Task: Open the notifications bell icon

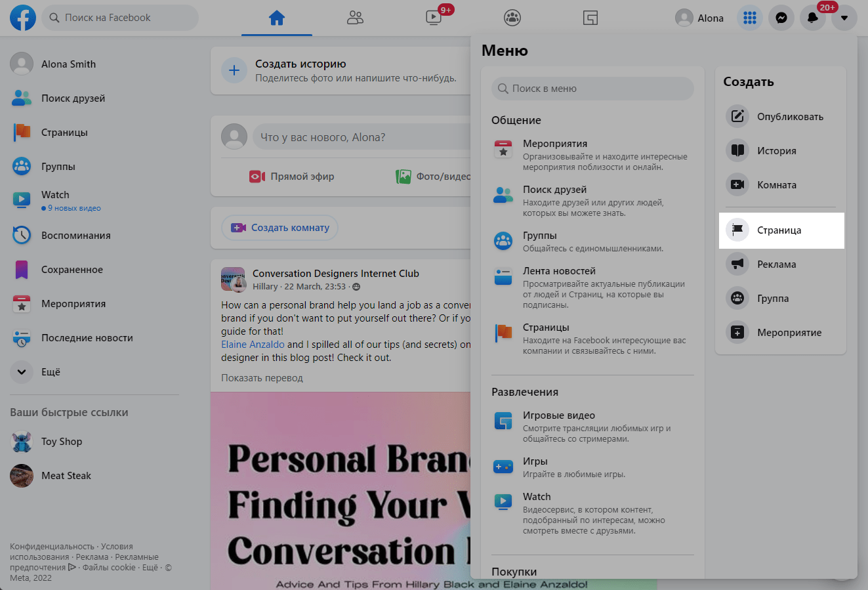Action: tap(812, 18)
